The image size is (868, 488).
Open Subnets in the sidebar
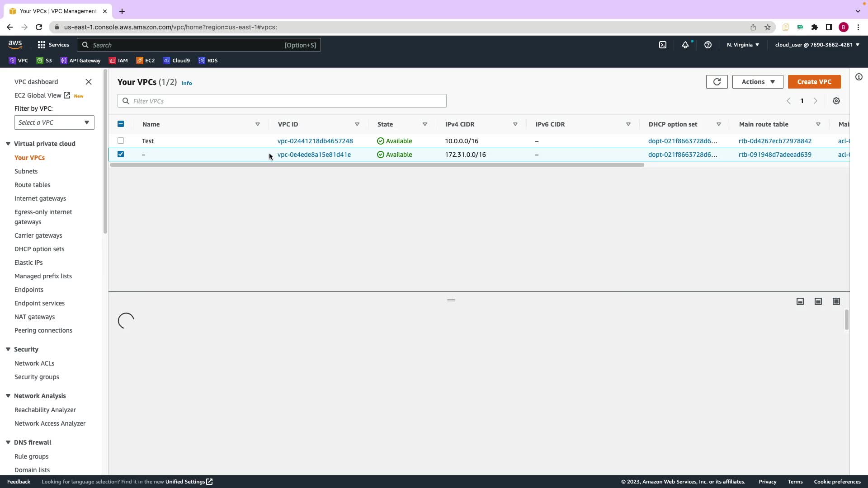[26, 171]
